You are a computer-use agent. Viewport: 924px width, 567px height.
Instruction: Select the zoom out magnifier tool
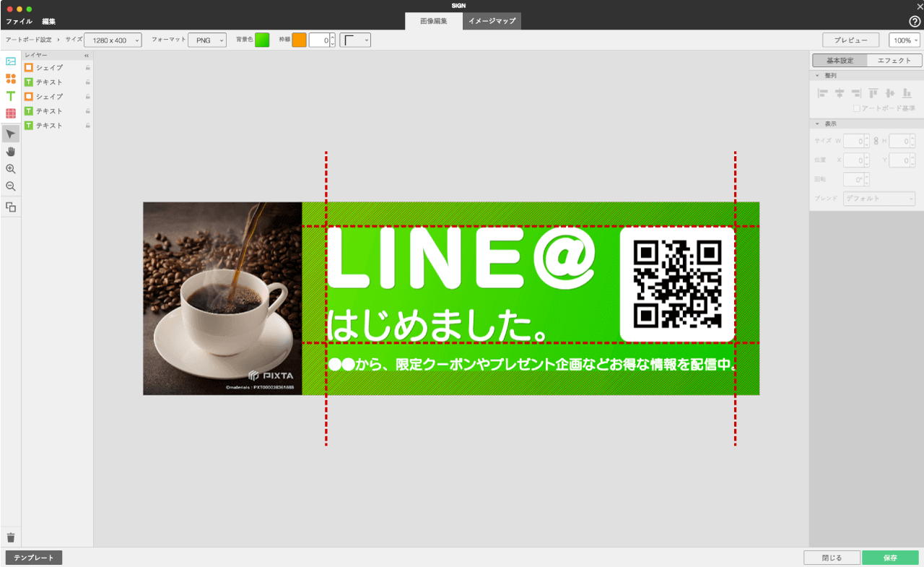pos(11,186)
